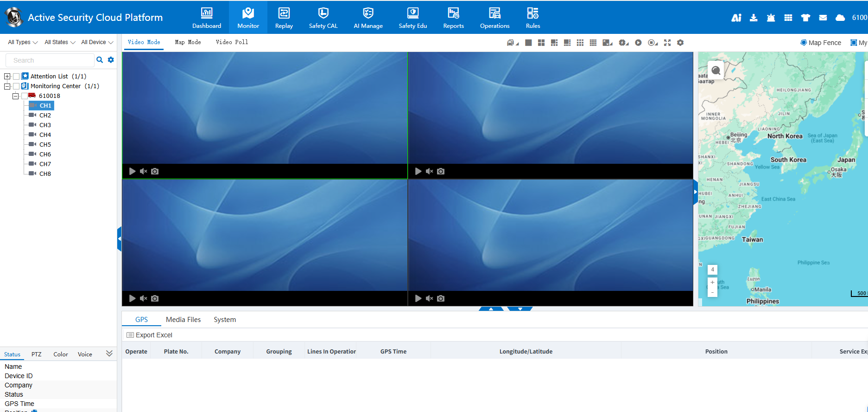Click the alarm siren icon in header
Screen dimensions: 868x412
(x=771, y=18)
